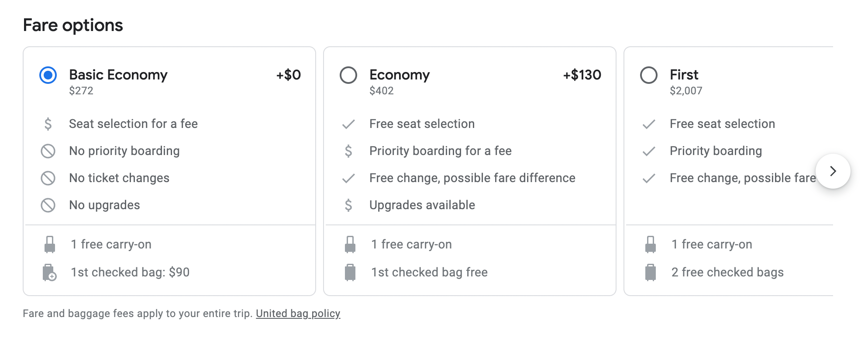Click the checkmark beside Free seat selection in Economy
The height and width of the screenshot is (338, 868).
coord(348,124)
